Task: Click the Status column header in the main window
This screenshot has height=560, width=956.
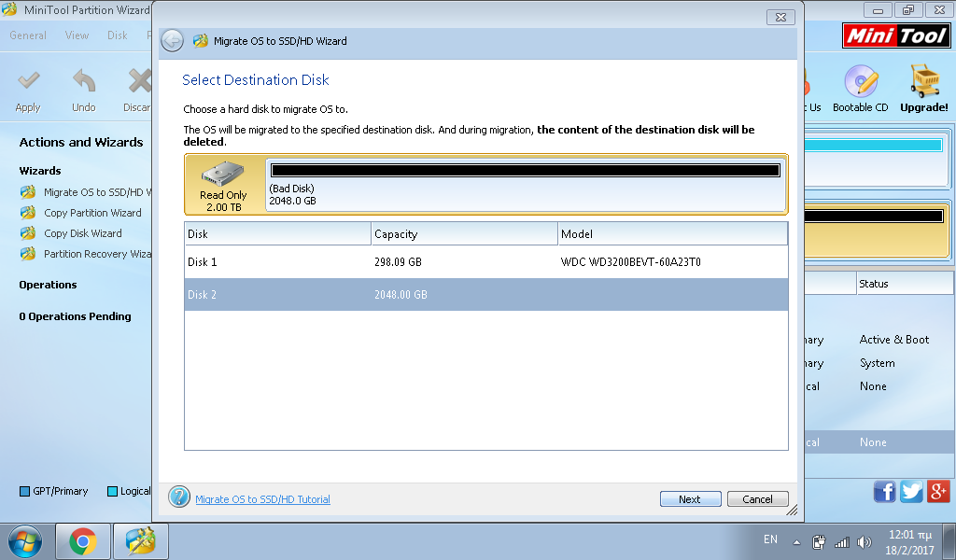Action: tap(905, 284)
